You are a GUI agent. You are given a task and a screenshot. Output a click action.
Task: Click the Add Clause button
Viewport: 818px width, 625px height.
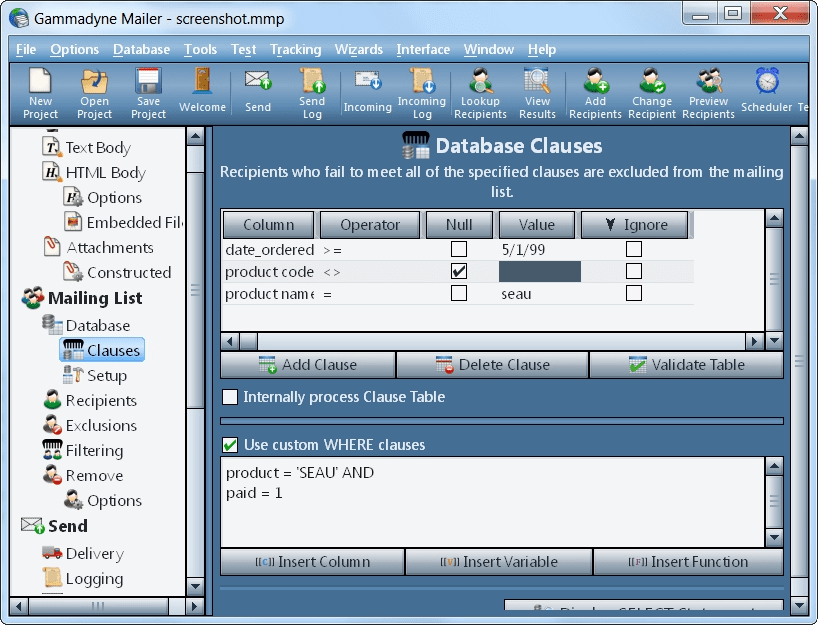tap(308, 365)
